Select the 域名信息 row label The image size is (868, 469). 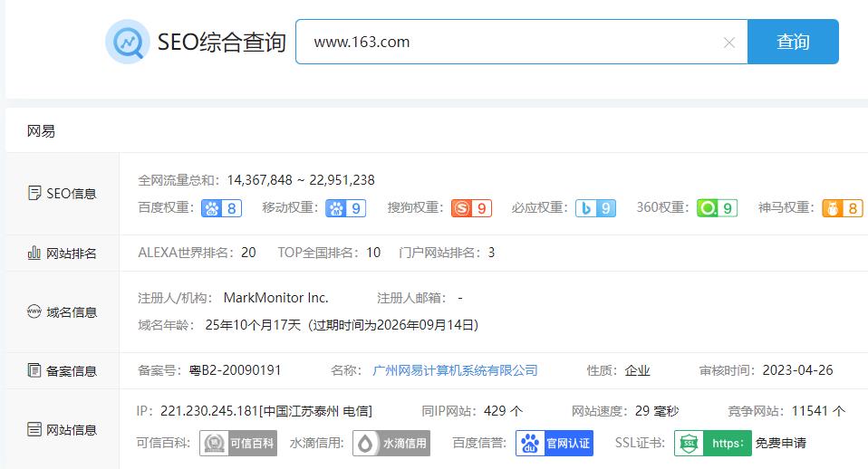click(72, 312)
